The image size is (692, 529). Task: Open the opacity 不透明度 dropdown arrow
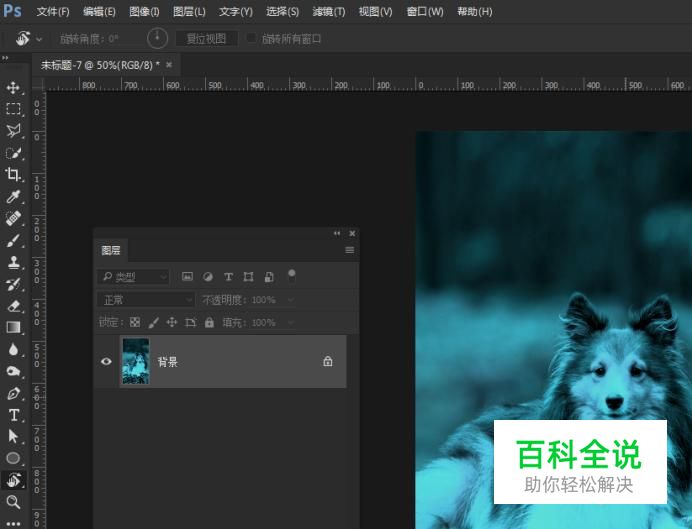coord(290,300)
